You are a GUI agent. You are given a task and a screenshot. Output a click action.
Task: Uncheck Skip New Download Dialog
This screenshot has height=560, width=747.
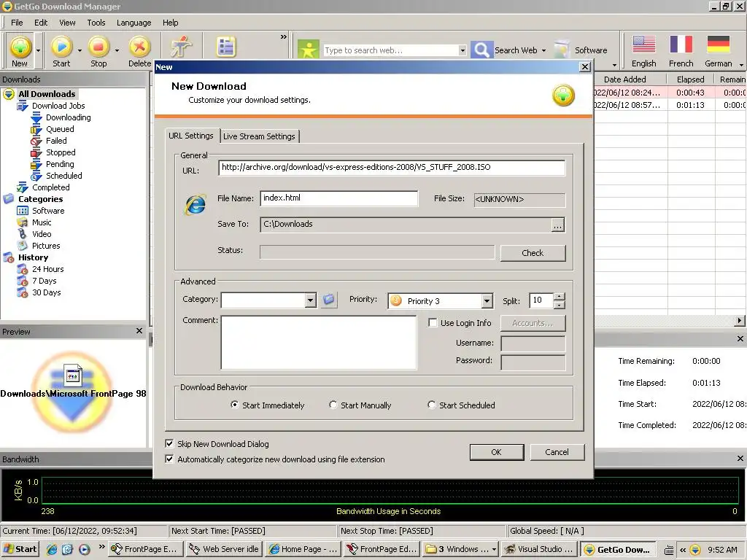pyautogui.click(x=169, y=444)
